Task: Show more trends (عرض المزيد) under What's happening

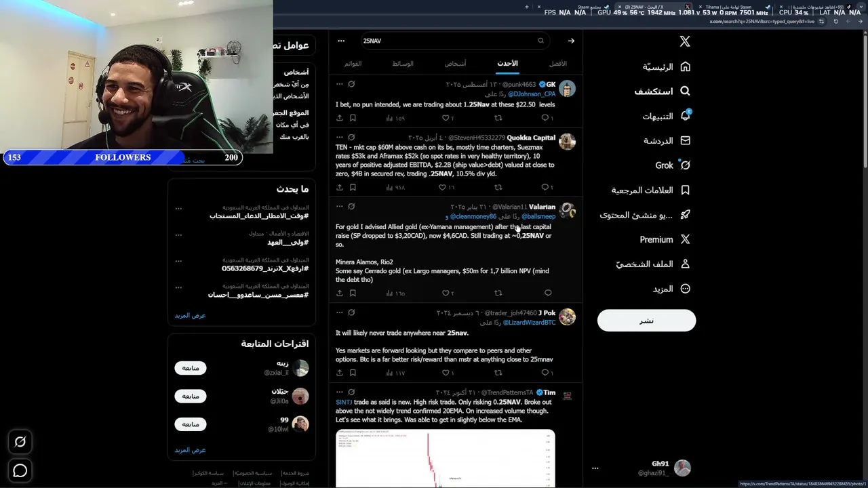Action: [x=190, y=315]
